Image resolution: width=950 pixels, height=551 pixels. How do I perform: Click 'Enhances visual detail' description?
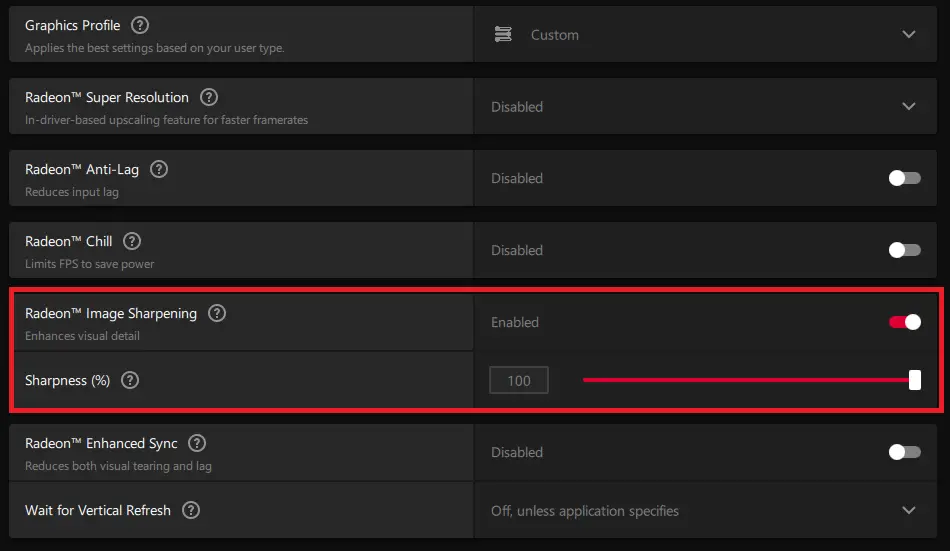pyautogui.click(x=82, y=336)
